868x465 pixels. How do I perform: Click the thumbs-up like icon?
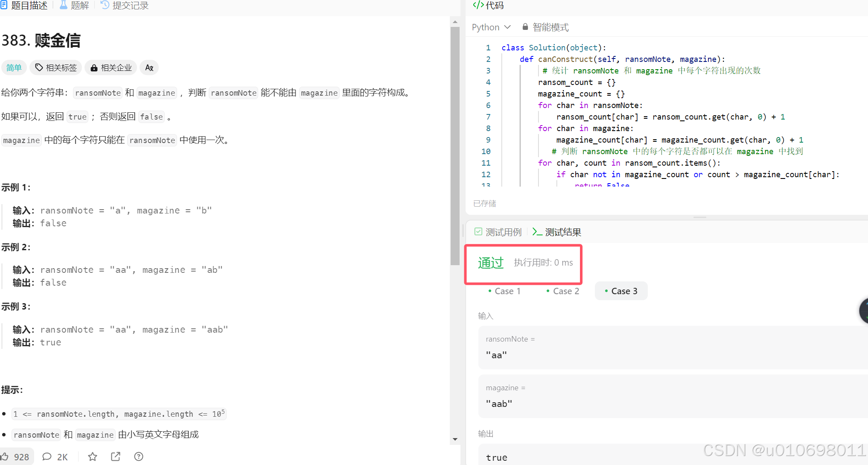[5, 456]
